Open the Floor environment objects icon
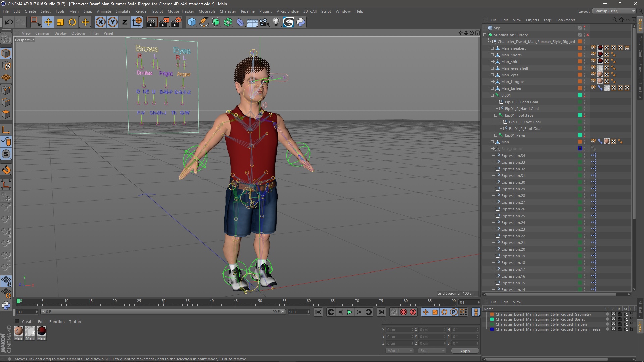This screenshot has height=362, width=644. click(252, 22)
